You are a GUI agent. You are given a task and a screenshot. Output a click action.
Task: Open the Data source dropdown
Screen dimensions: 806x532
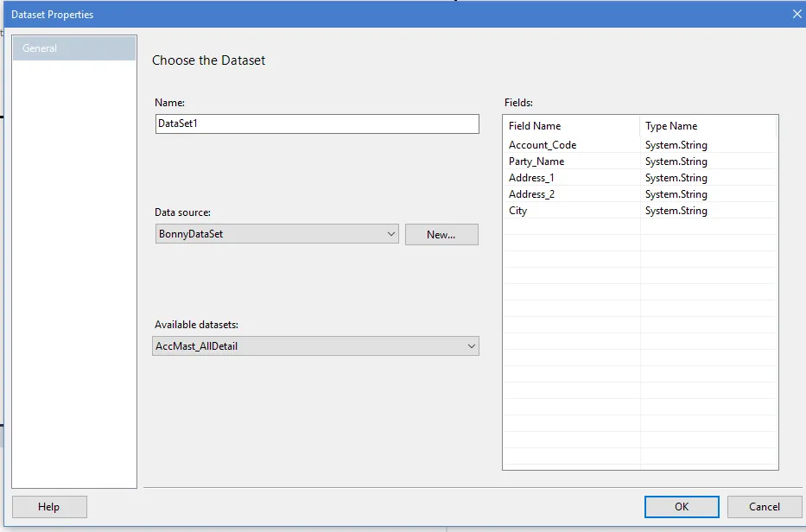(276, 234)
